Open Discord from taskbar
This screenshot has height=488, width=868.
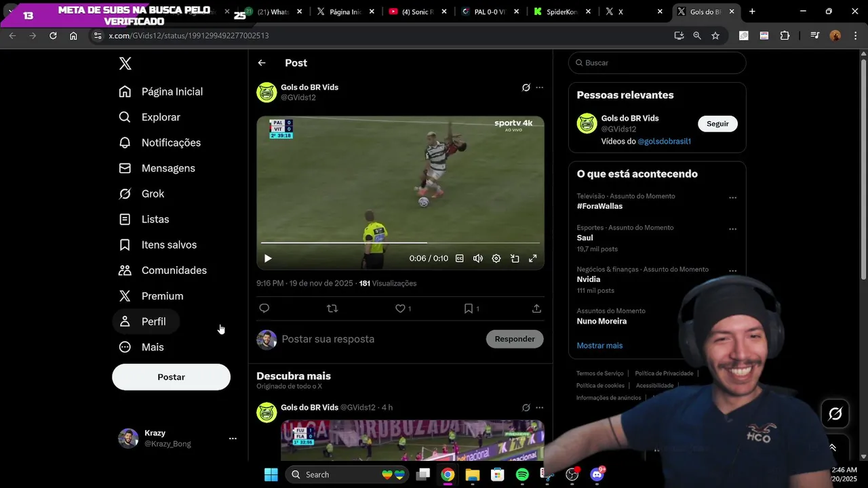(597, 474)
